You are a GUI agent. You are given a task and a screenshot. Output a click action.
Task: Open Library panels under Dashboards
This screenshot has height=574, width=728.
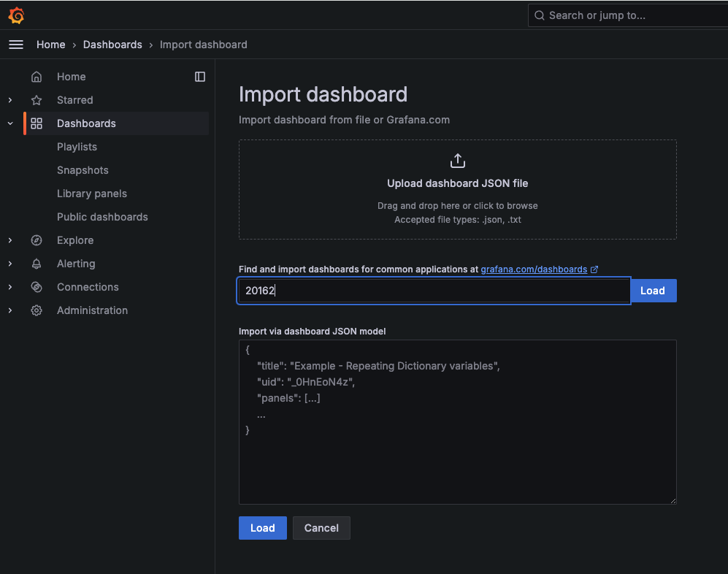[91, 194]
